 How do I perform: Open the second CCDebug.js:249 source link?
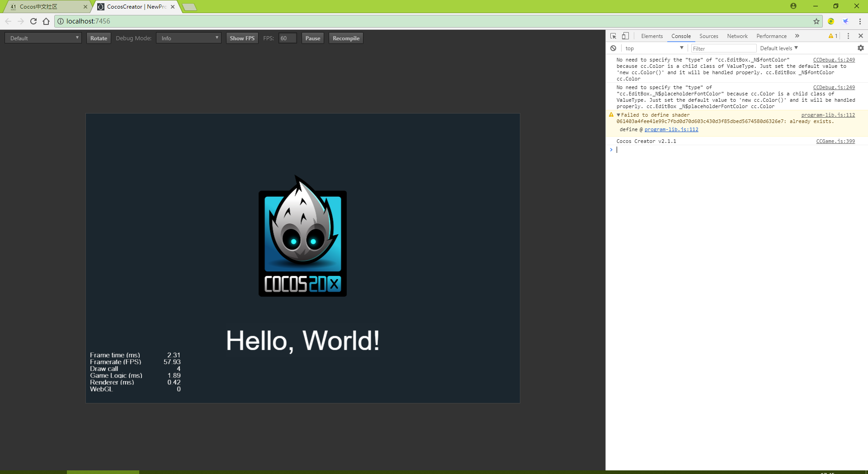[x=834, y=87]
